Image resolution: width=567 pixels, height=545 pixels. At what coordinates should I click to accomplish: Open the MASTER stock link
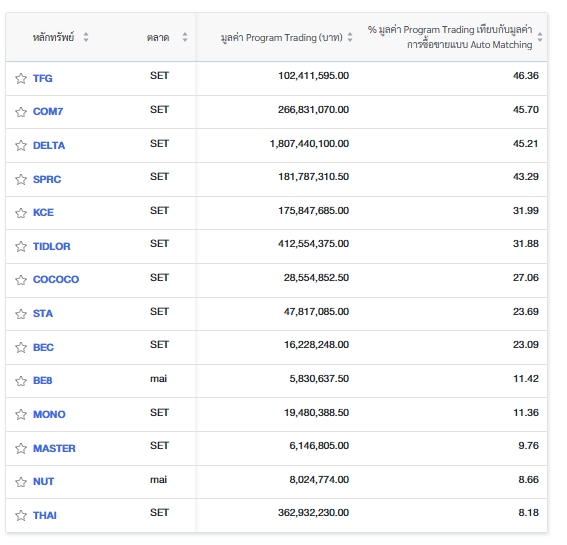pos(54,448)
